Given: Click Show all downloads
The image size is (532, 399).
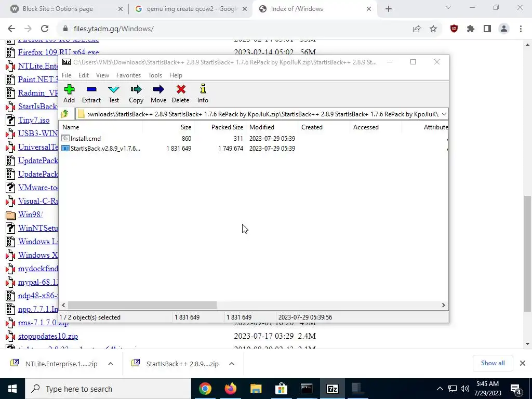Looking at the screenshot, I should click(x=493, y=363).
